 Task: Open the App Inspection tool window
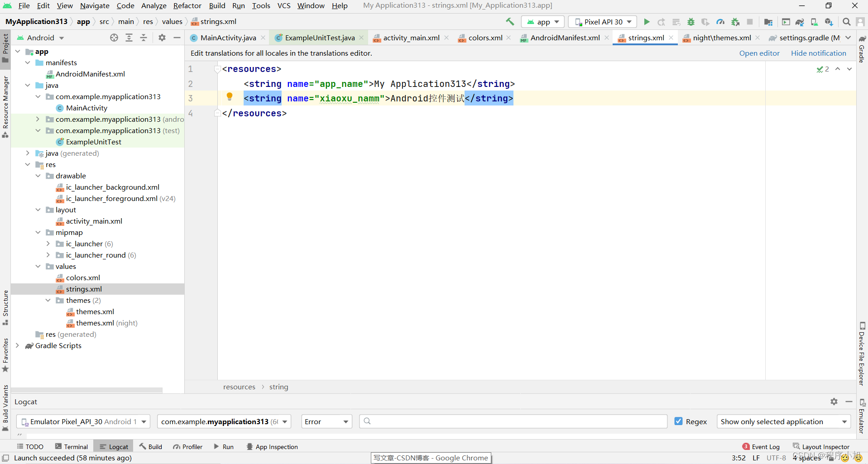272,446
